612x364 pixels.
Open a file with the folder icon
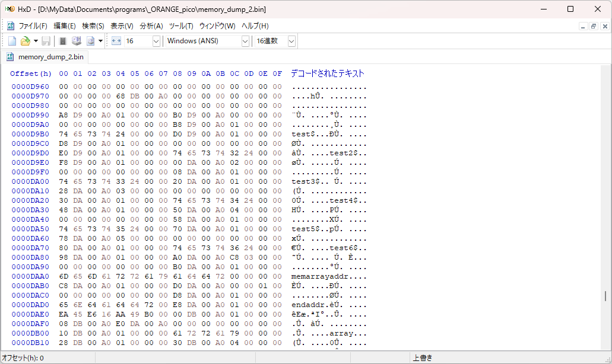pos(25,41)
